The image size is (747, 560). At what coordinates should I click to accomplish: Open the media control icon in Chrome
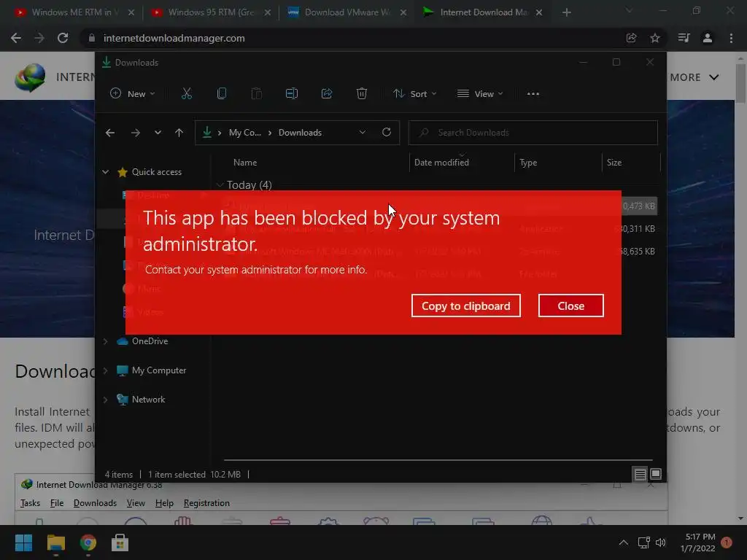coord(684,38)
